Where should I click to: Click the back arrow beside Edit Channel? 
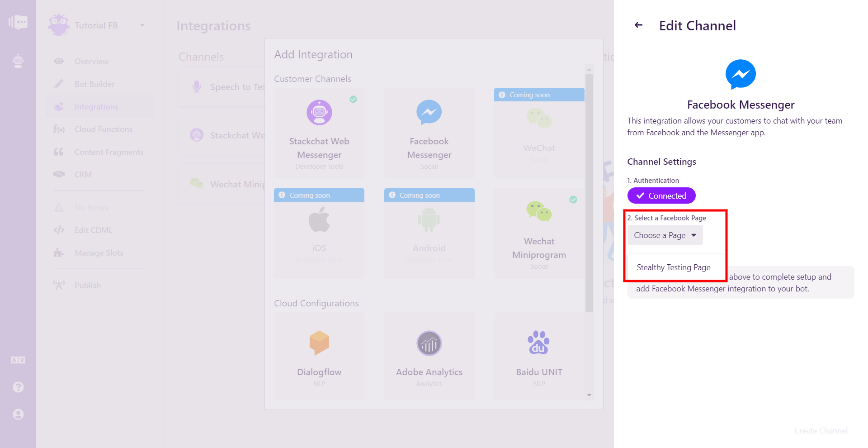point(638,25)
